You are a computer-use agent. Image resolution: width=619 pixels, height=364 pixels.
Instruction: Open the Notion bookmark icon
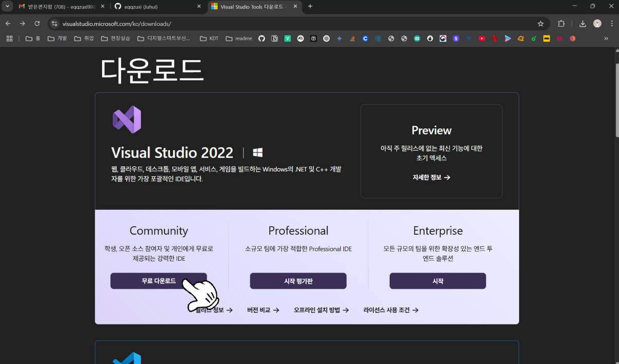(275, 38)
